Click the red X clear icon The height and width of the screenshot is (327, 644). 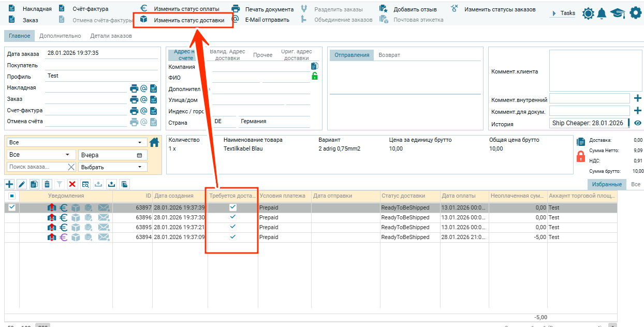click(72, 184)
